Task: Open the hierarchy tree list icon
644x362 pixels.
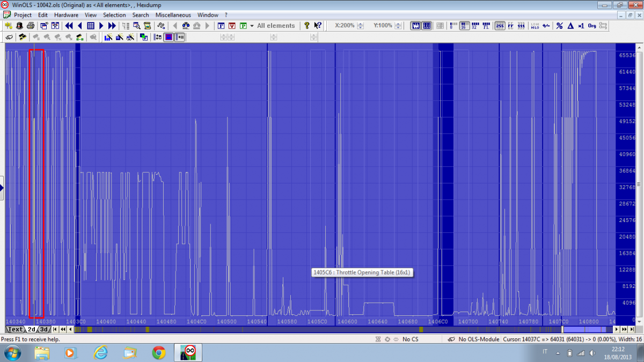Action: pos(126,25)
